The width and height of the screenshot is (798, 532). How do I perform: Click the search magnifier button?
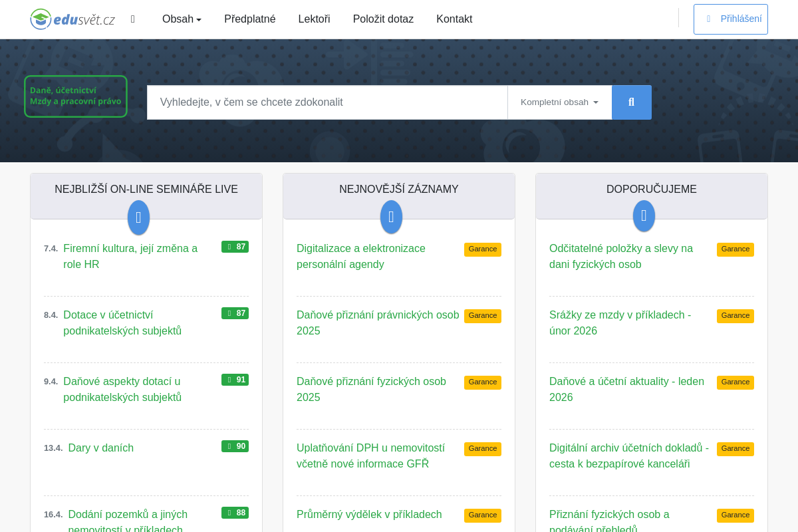[x=631, y=102]
